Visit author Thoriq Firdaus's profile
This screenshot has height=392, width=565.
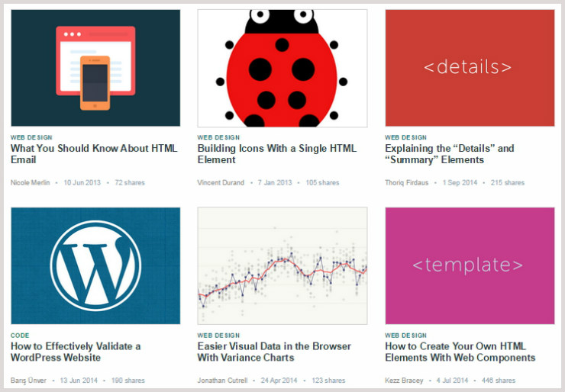[407, 182]
